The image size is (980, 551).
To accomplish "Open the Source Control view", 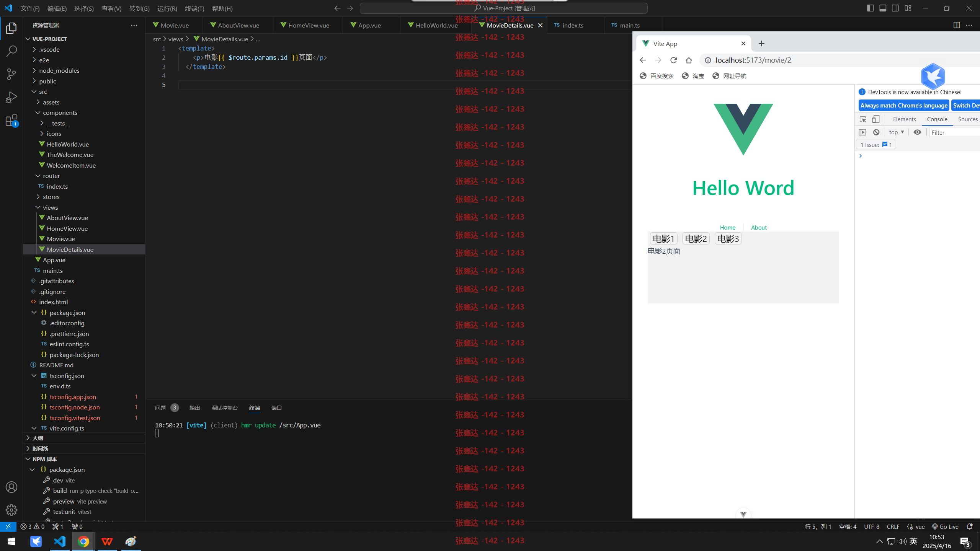I will [x=11, y=74].
